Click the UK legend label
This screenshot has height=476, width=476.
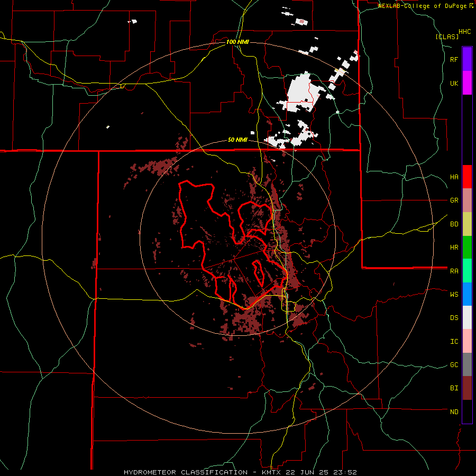(x=454, y=83)
